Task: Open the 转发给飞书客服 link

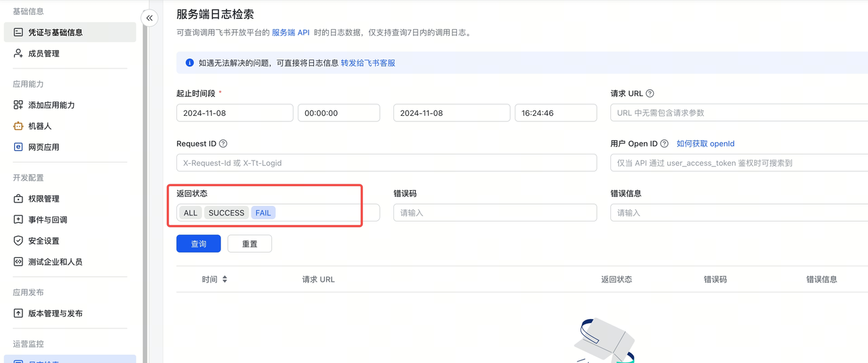Action: click(x=368, y=63)
